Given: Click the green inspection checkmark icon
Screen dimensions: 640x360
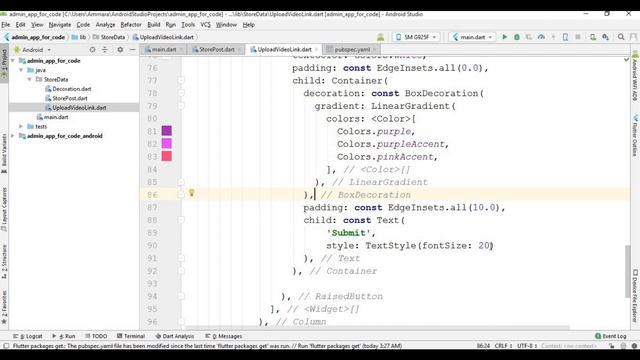Looking at the screenshot, I should coord(626,60).
